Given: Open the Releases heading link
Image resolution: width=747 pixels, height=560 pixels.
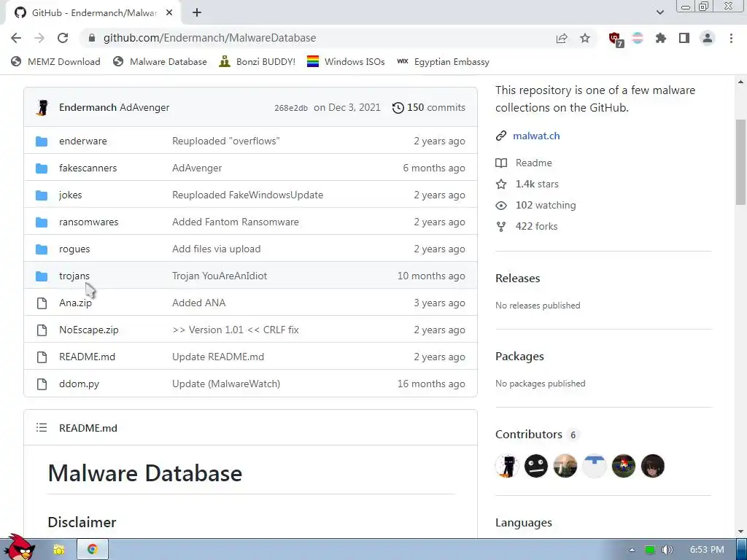Looking at the screenshot, I should coord(518,278).
